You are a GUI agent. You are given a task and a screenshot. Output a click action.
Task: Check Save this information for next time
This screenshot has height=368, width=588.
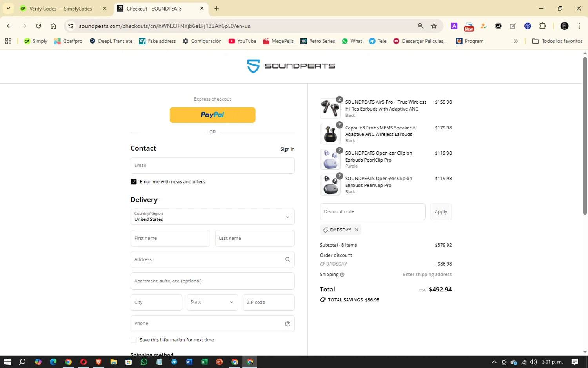click(x=134, y=340)
